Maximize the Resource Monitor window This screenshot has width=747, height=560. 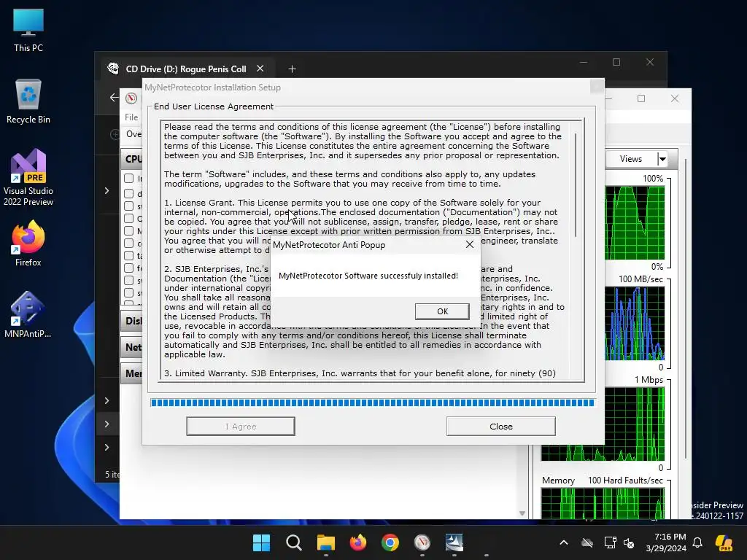[641, 98]
